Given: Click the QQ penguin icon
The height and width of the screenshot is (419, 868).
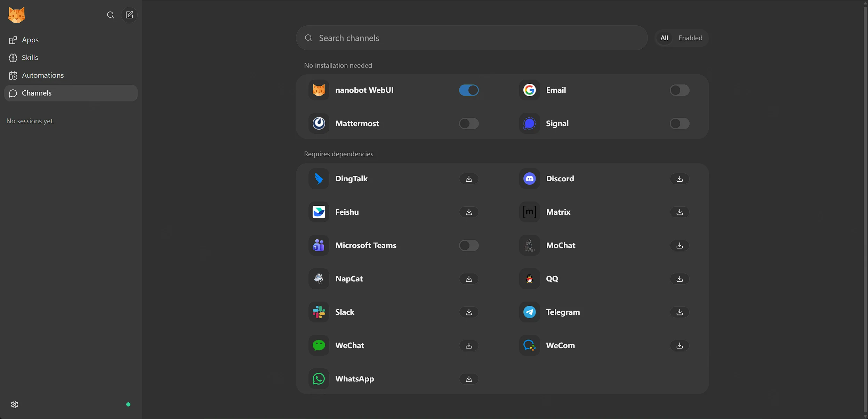Looking at the screenshot, I should 530,279.
